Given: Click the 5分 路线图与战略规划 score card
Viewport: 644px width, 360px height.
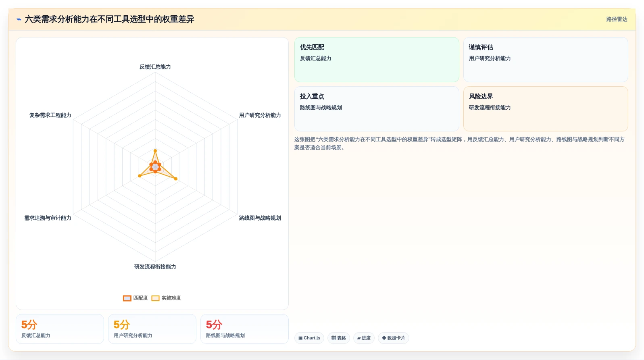Looking at the screenshot, I should click(x=244, y=329).
